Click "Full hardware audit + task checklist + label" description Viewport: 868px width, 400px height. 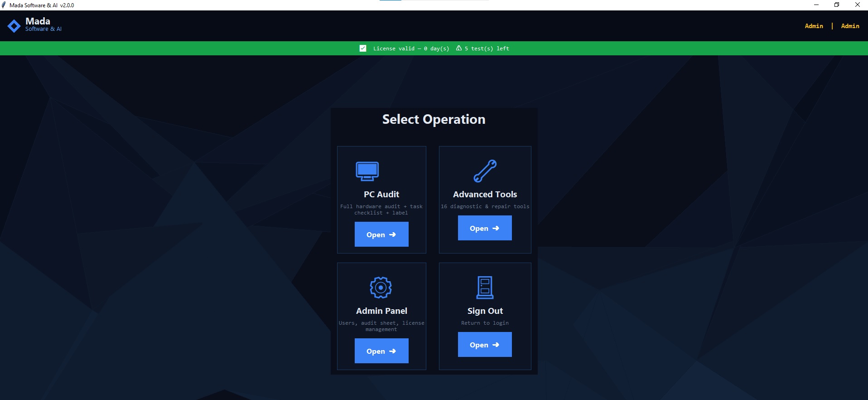(x=381, y=210)
